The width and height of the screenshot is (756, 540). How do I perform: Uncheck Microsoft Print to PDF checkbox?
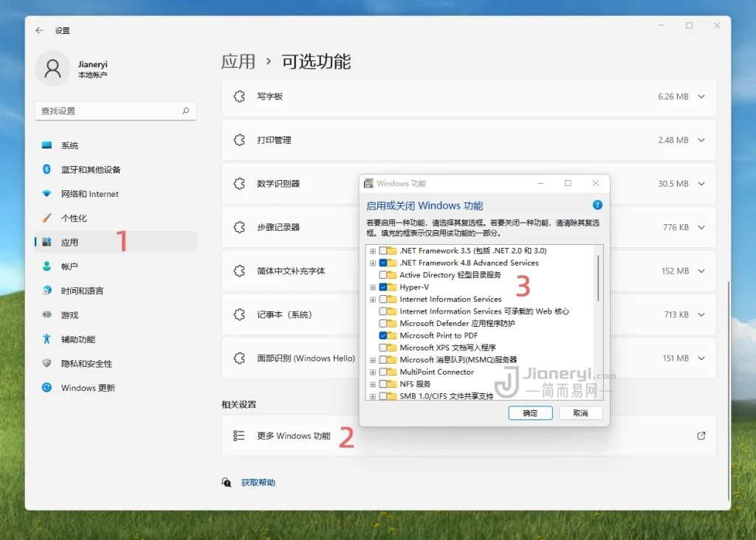coord(383,335)
